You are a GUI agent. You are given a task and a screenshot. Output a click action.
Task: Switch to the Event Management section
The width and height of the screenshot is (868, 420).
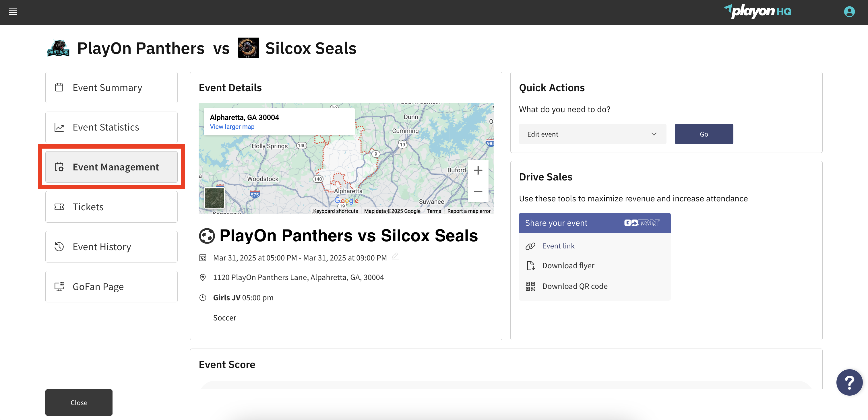(112, 167)
